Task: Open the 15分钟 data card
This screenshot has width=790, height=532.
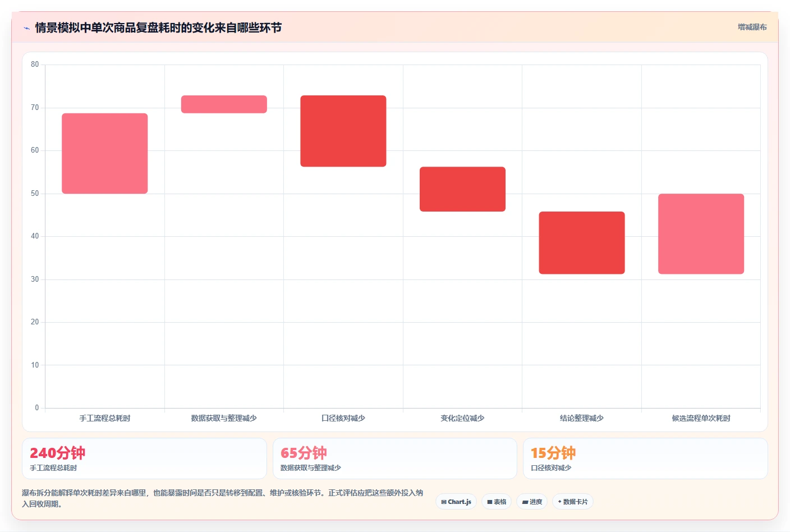Action: 645,458
